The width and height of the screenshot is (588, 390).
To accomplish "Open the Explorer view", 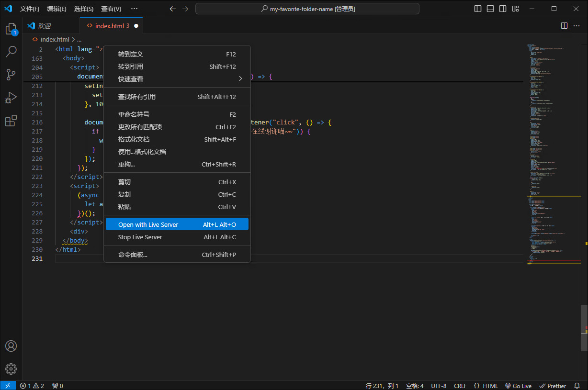I will pyautogui.click(x=10, y=29).
